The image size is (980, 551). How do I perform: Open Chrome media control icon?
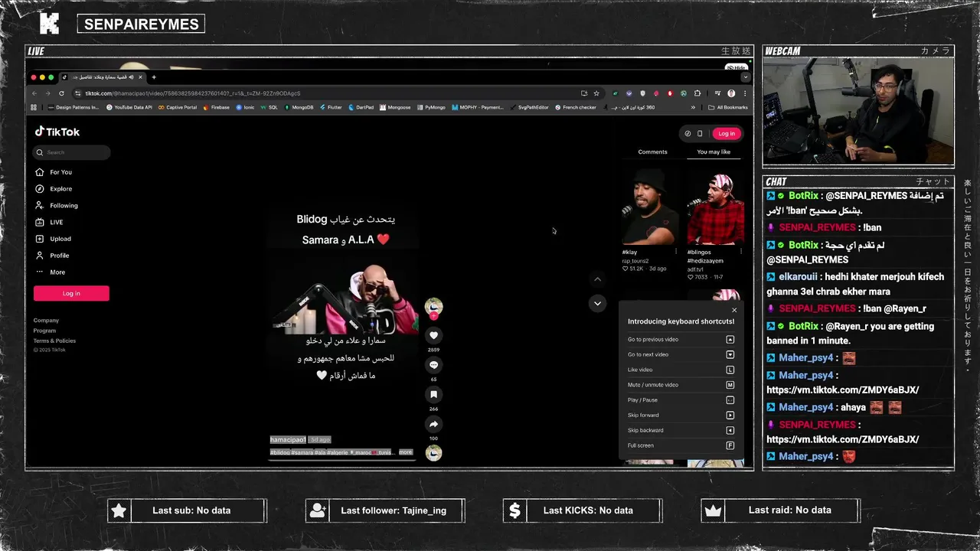pos(717,93)
